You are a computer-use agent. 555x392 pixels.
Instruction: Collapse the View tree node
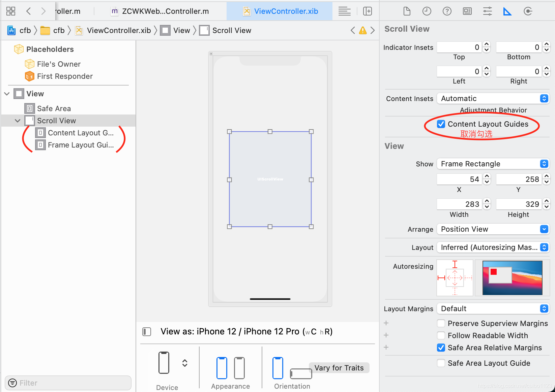[x=7, y=94]
